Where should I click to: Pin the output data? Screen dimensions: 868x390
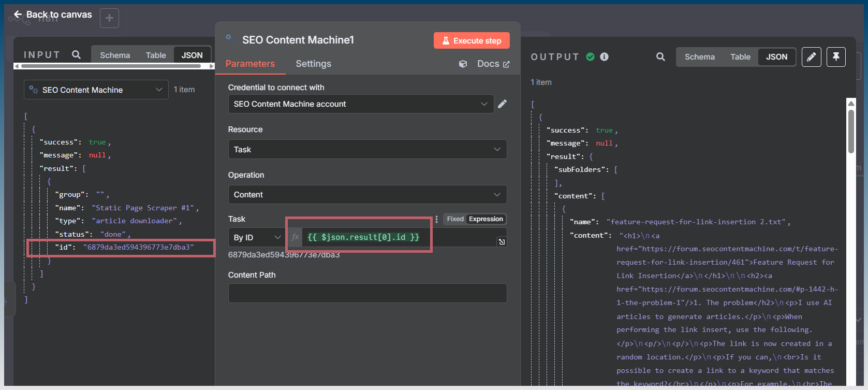[836, 57]
